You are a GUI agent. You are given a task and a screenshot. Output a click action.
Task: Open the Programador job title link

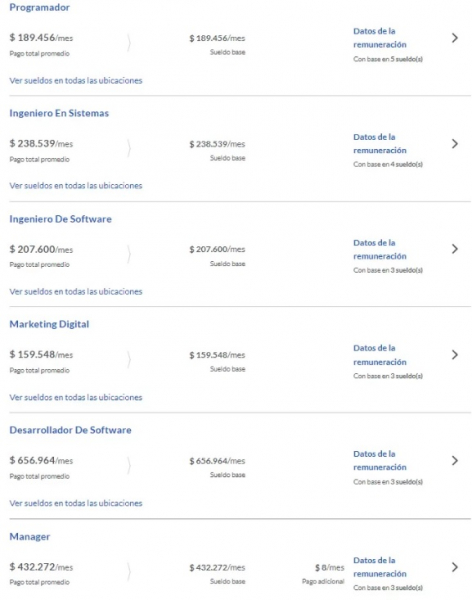pos(39,7)
